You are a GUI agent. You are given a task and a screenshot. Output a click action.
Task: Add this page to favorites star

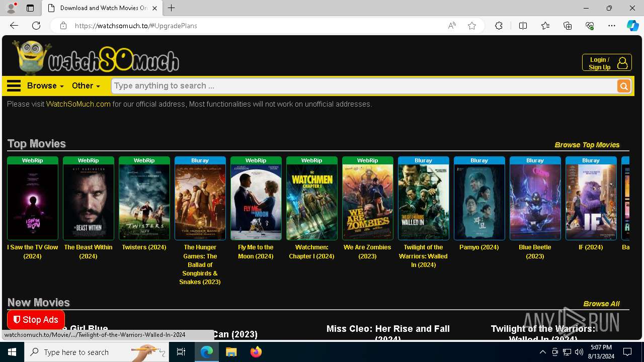[x=472, y=26]
